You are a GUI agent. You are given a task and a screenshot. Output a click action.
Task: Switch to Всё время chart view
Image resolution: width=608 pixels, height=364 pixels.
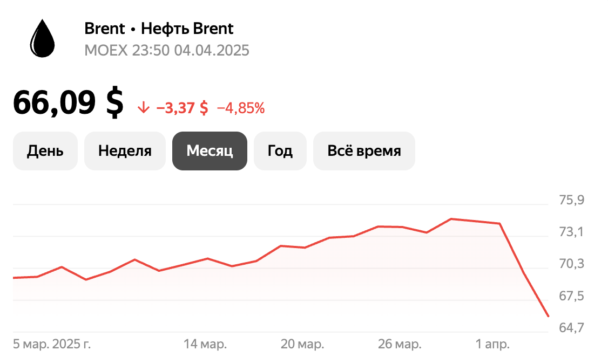click(x=364, y=151)
